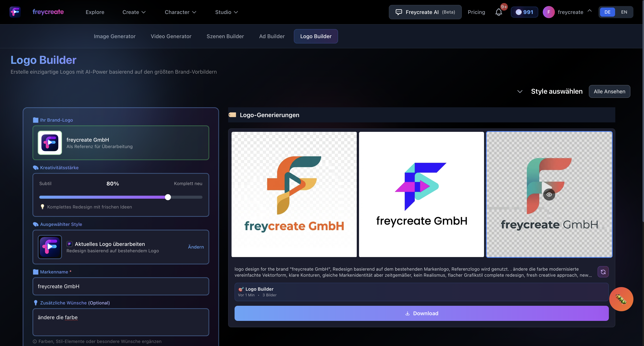Focus the Zusätzliche Wünsche text area
Screen dimensions: 644x346
(x=121, y=322)
